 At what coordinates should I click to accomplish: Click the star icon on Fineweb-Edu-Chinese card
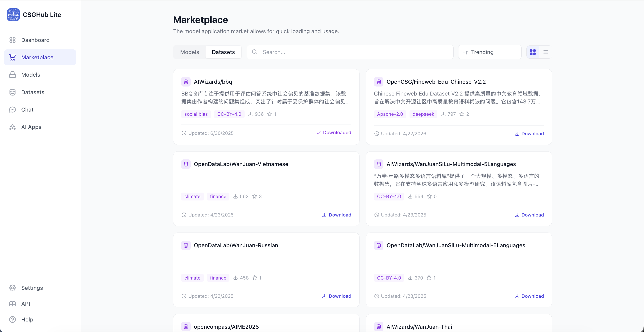click(462, 114)
